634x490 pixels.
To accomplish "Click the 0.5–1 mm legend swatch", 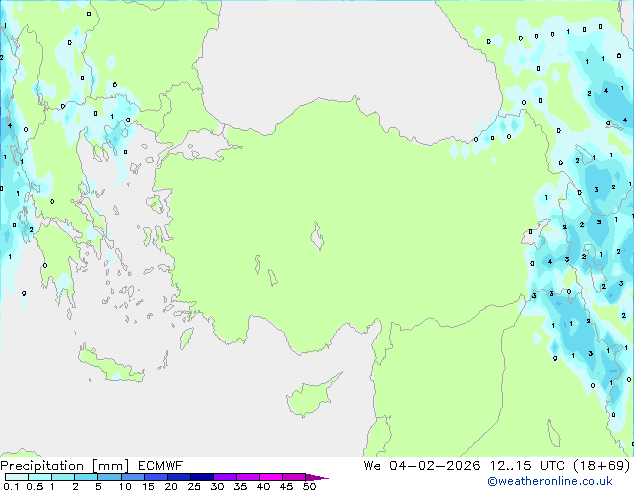I will click(40, 477).
